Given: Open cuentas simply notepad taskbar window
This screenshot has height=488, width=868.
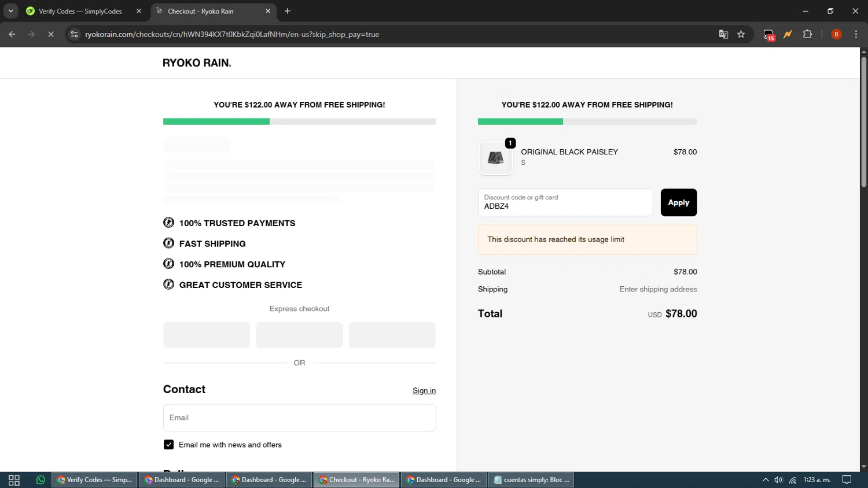Looking at the screenshot, I should [531, 480].
